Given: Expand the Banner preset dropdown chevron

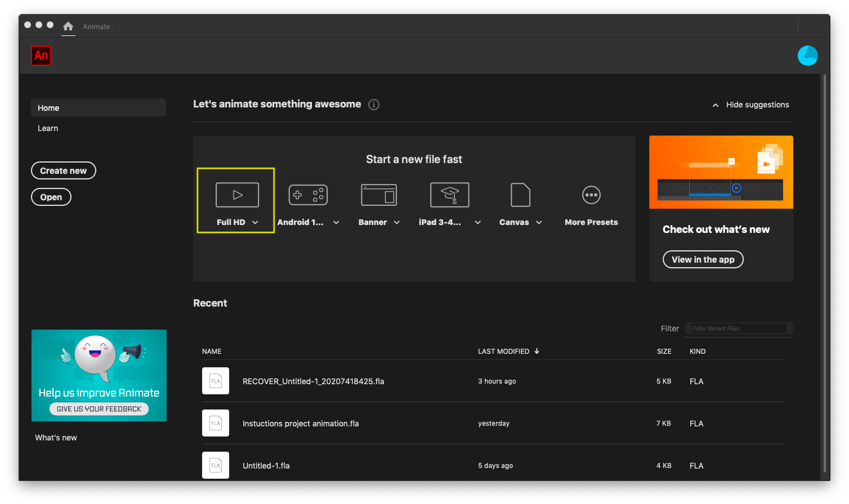Looking at the screenshot, I should pos(397,223).
